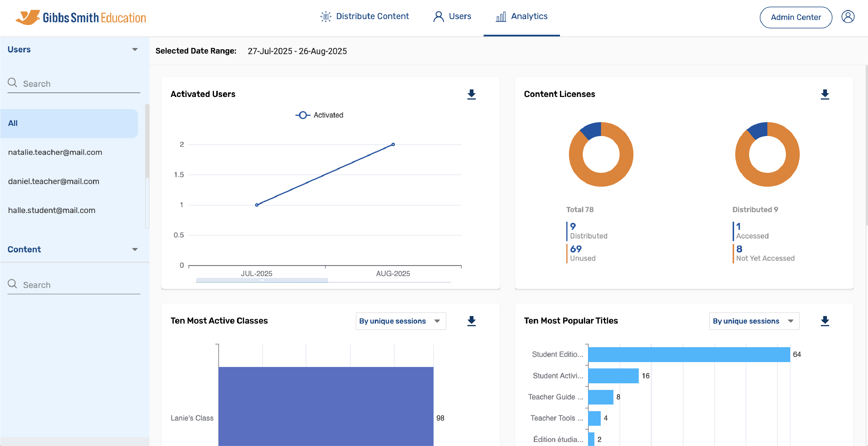868x446 pixels.
Task: Select the Analytics bar chart icon
Action: (501, 16)
